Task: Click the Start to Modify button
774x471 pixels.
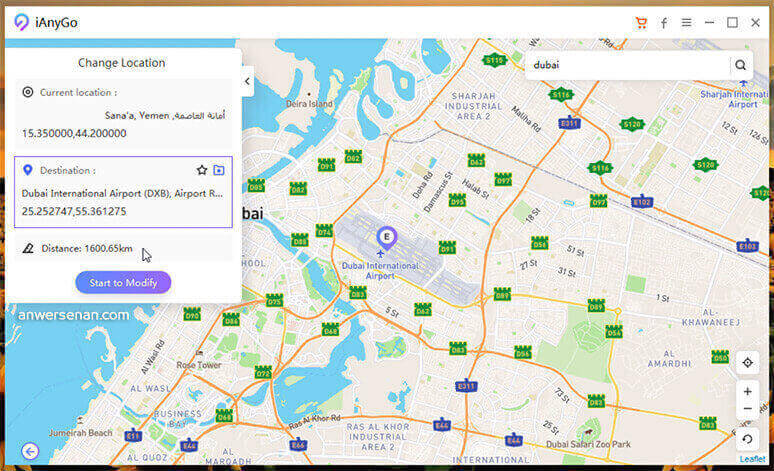Action: coord(123,282)
